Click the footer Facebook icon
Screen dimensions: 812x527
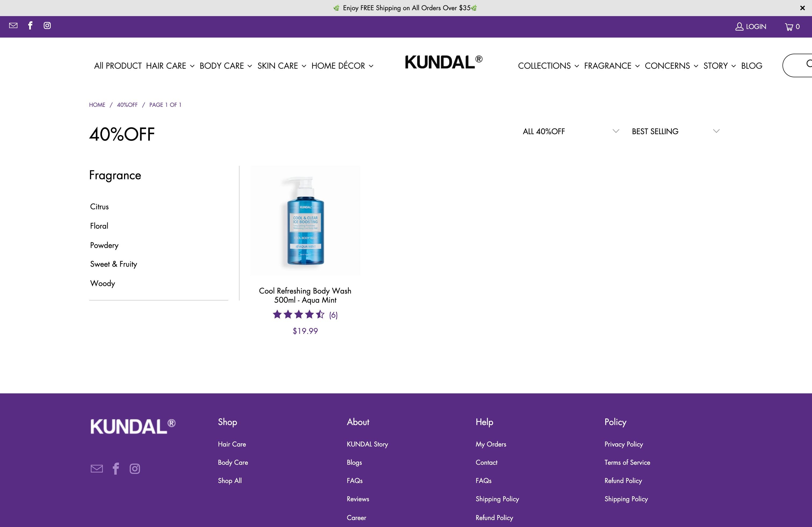point(116,469)
